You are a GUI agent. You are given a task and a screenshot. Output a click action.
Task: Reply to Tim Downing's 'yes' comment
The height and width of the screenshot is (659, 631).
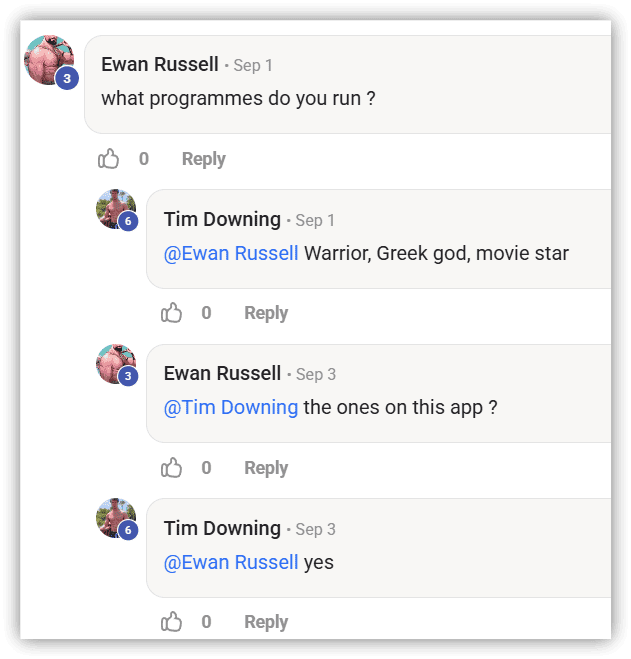pos(266,622)
